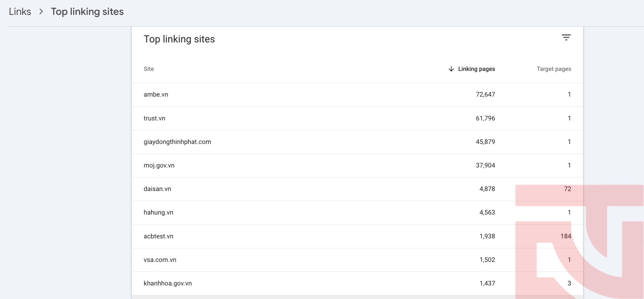
Task: Click the 1,437 linking pages value
Action: tap(487, 284)
